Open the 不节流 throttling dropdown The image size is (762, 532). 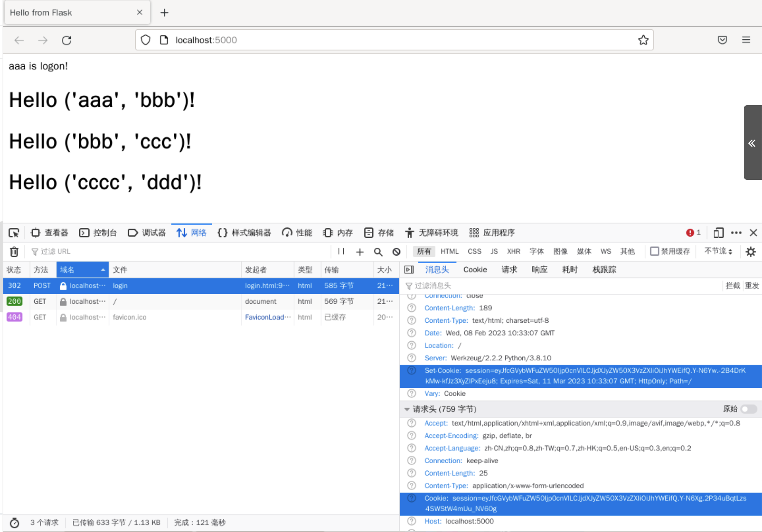click(718, 251)
